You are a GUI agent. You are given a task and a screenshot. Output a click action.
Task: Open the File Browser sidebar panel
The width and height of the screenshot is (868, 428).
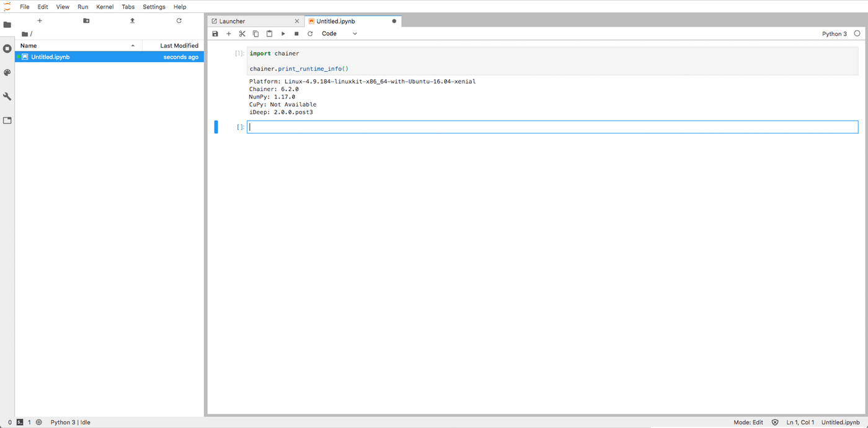[7, 25]
